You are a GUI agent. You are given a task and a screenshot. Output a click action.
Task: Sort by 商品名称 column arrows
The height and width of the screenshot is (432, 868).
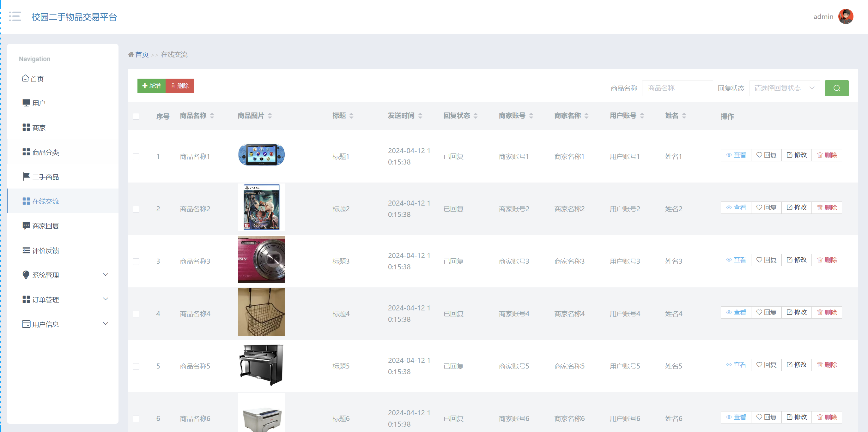pyautogui.click(x=212, y=116)
